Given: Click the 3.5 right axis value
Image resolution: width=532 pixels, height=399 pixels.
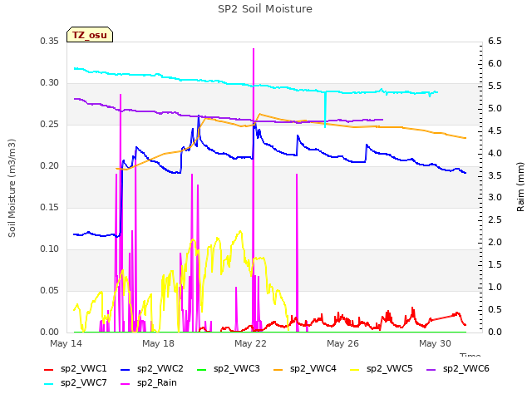Looking at the screenshot, I should 495,175.
